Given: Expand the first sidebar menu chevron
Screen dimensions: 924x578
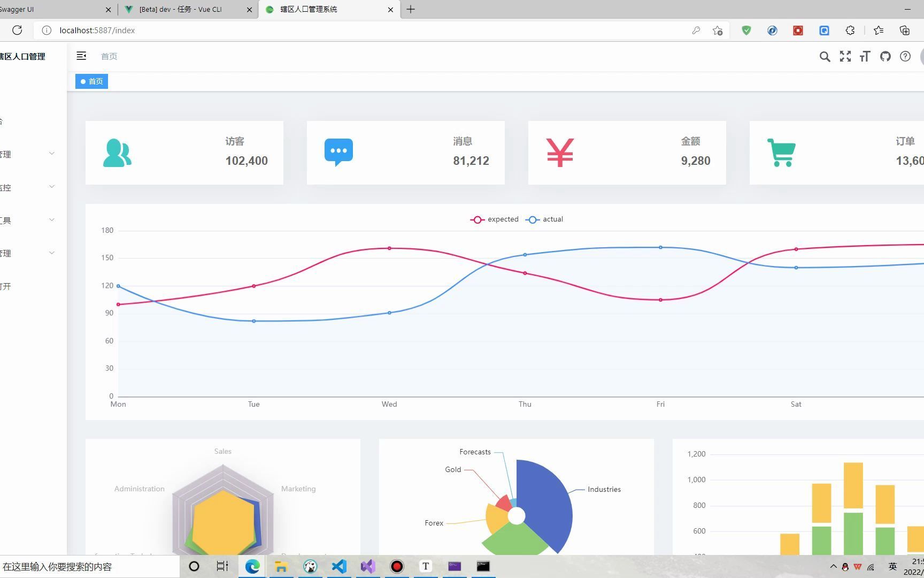Looking at the screenshot, I should coord(52,154).
